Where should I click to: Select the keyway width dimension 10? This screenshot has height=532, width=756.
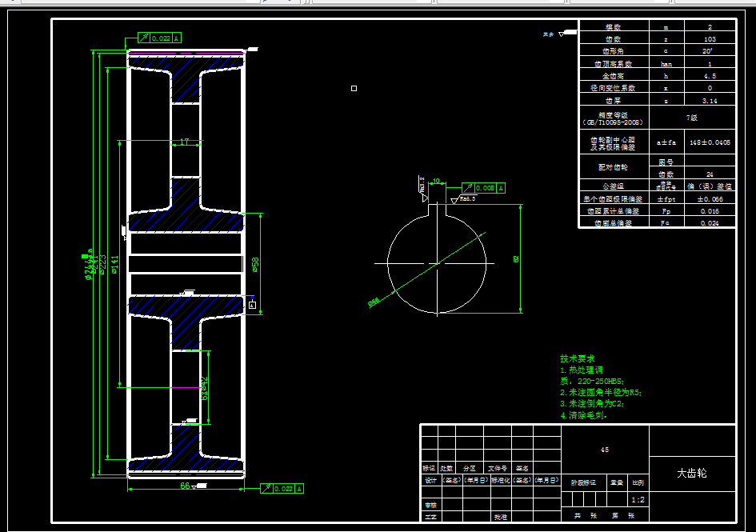[x=436, y=181]
